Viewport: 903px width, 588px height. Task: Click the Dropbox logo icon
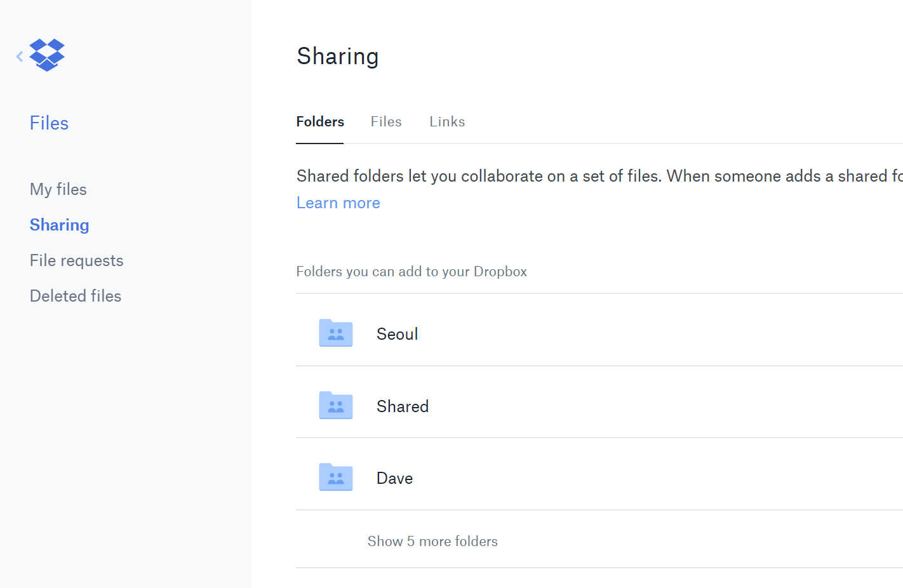(x=47, y=55)
